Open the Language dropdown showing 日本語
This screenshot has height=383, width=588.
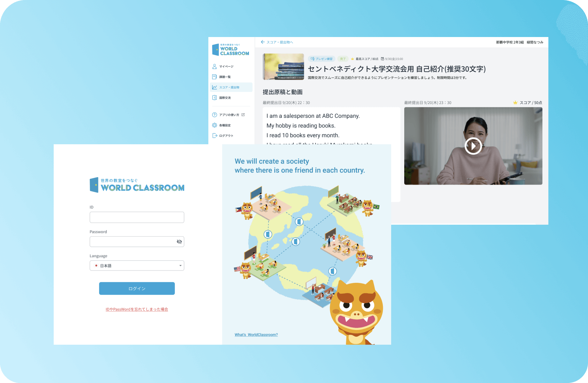(x=137, y=266)
